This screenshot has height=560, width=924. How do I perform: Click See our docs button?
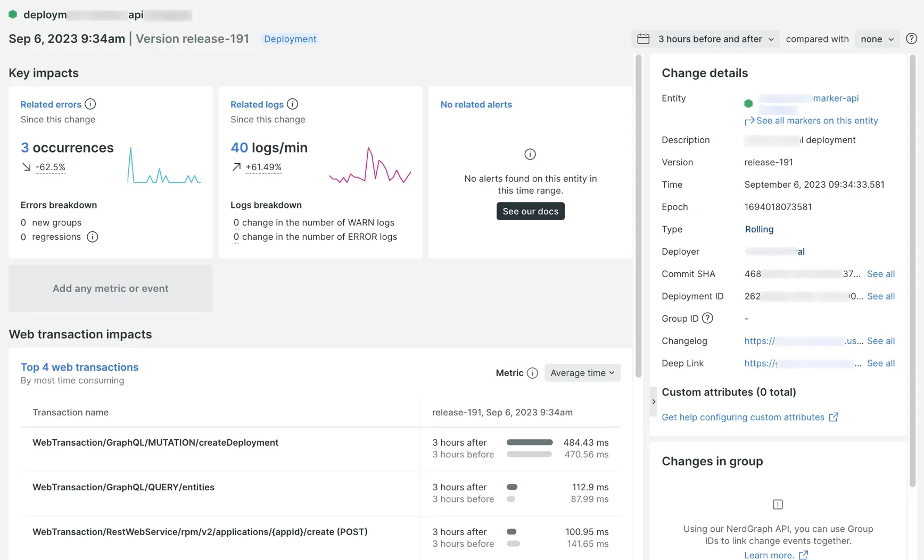tap(530, 211)
